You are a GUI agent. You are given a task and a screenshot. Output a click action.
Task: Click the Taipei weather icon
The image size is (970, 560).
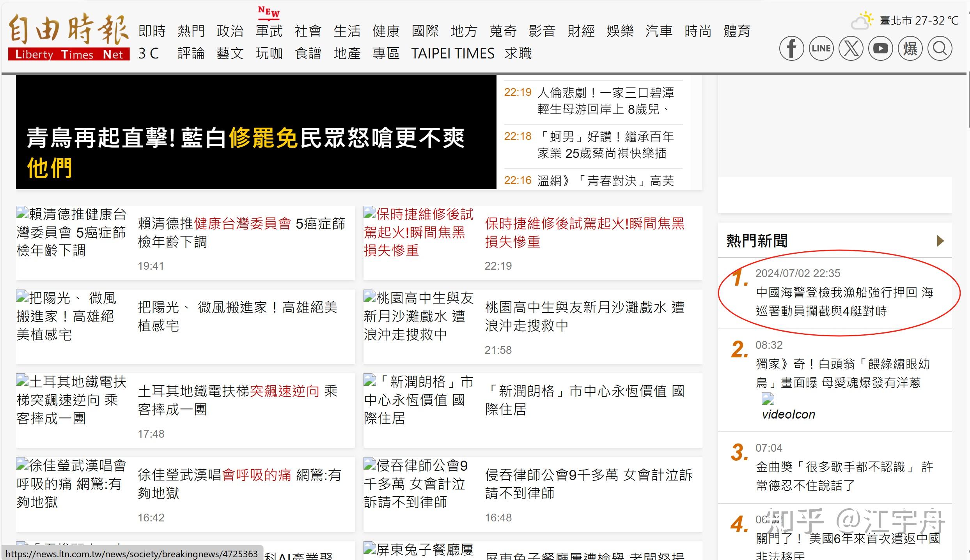click(862, 21)
